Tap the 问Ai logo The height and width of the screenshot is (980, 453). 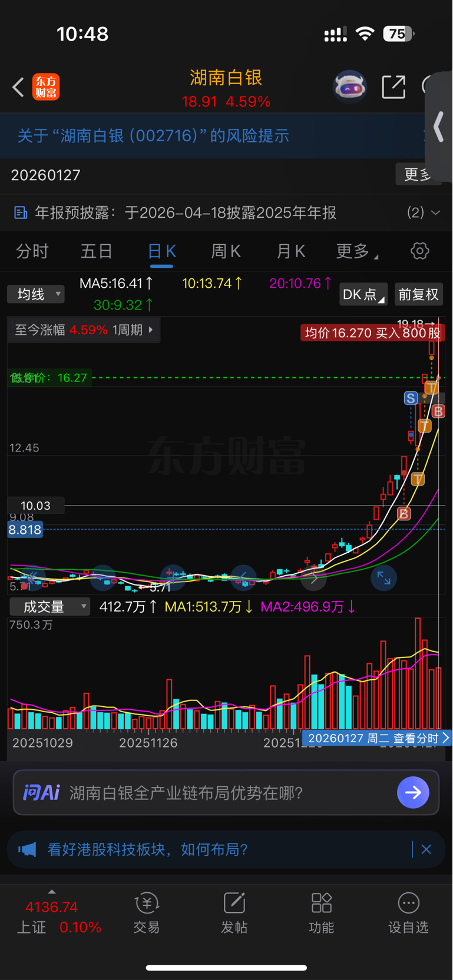pyautogui.click(x=41, y=793)
